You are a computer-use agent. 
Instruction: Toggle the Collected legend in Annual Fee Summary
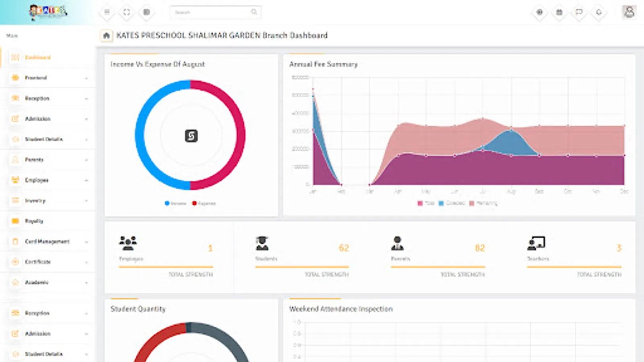452,203
